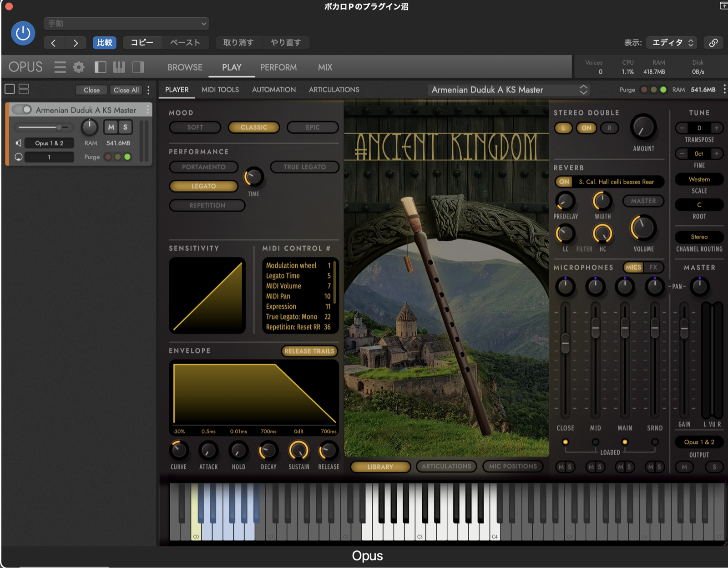
Task: Open master output Opus 1 & 2 dropdown
Action: [x=699, y=442]
